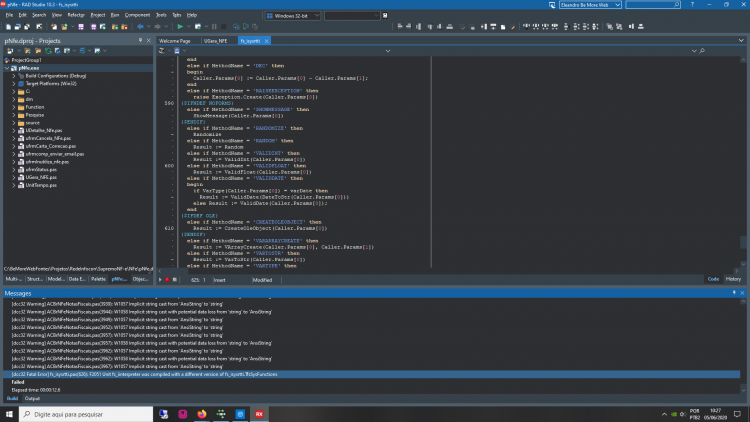Expand the UGera_NFE.pas tree node
This screenshot has width=750, height=422.
coord(13,178)
